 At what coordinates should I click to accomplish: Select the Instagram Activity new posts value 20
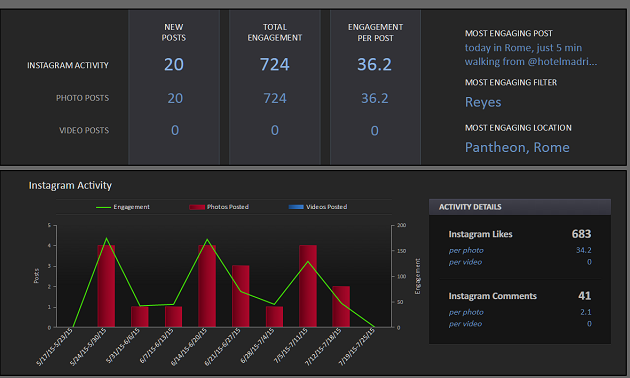[x=174, y=64]
